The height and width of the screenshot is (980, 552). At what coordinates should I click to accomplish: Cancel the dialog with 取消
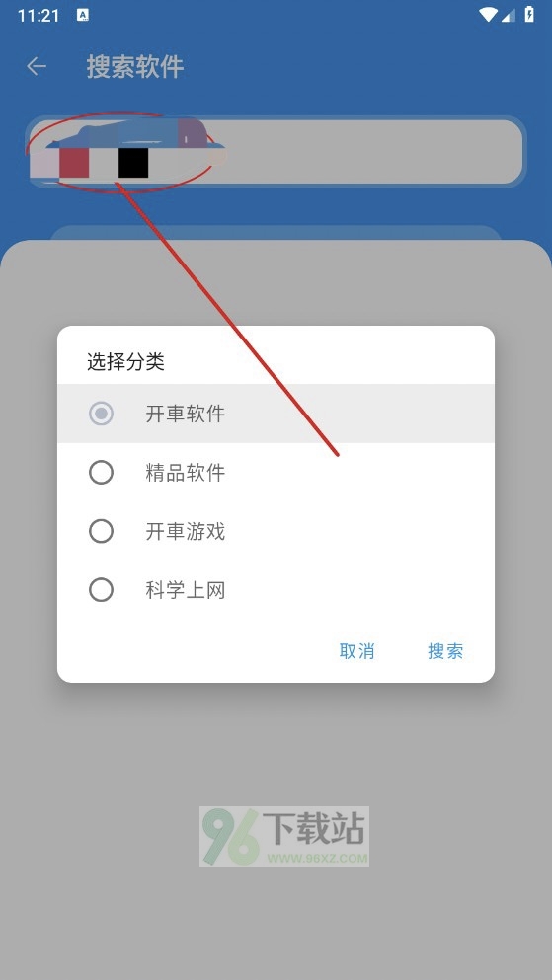coord(356,650)
